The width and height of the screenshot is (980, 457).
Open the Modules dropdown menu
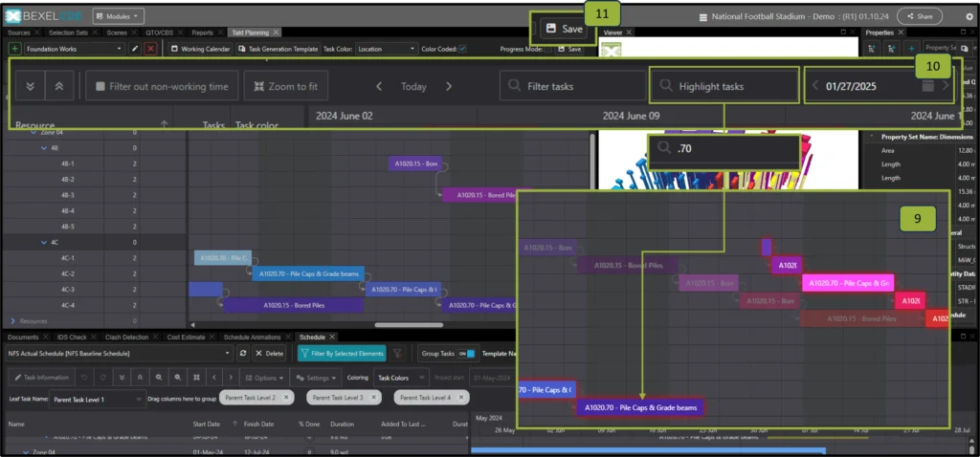point(118,16)
